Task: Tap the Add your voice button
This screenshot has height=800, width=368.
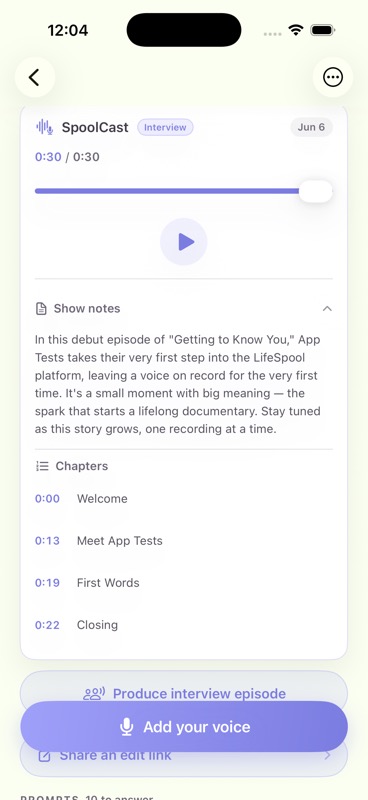Action: pyautogui.click(x=184, y=727)
